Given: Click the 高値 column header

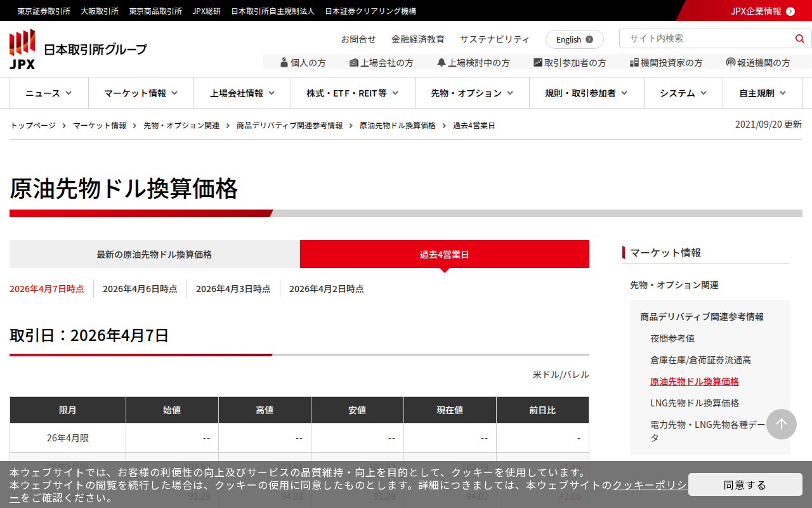Looking at the screenshot, I should [265, 410].
